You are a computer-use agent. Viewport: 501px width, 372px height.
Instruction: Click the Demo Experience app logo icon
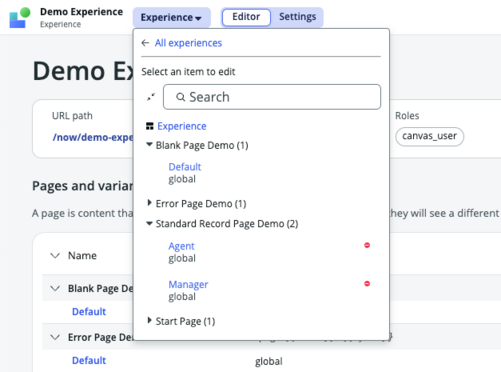point(20,17)
